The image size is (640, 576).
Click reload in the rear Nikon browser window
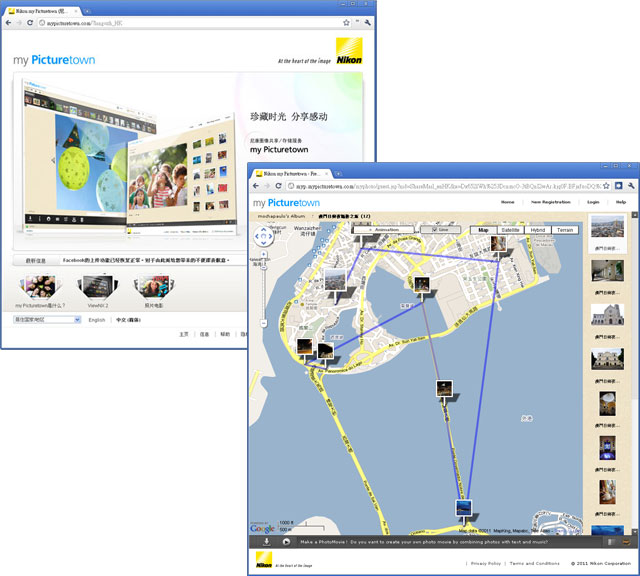(30, 23)
